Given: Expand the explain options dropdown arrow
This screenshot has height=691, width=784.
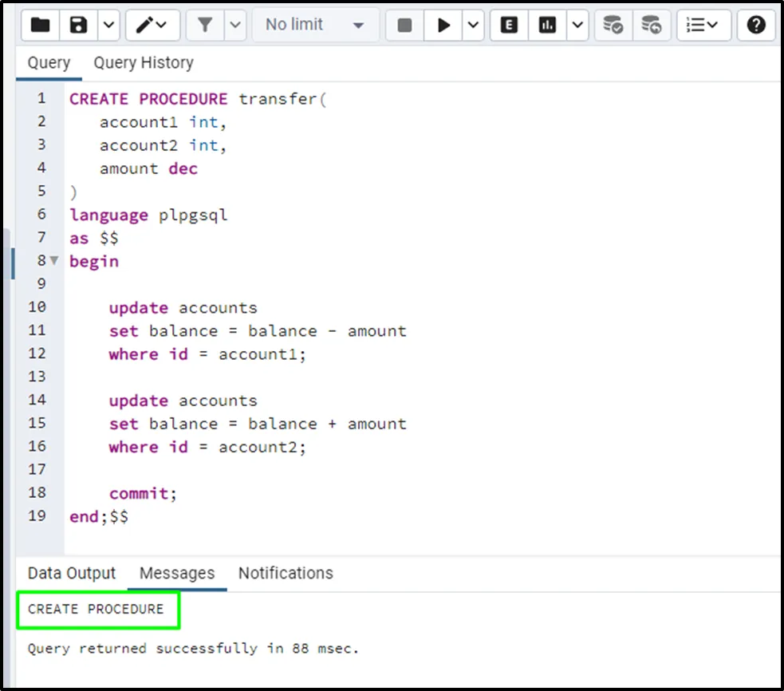Looking at the screenshot, I should click(578, 26).
